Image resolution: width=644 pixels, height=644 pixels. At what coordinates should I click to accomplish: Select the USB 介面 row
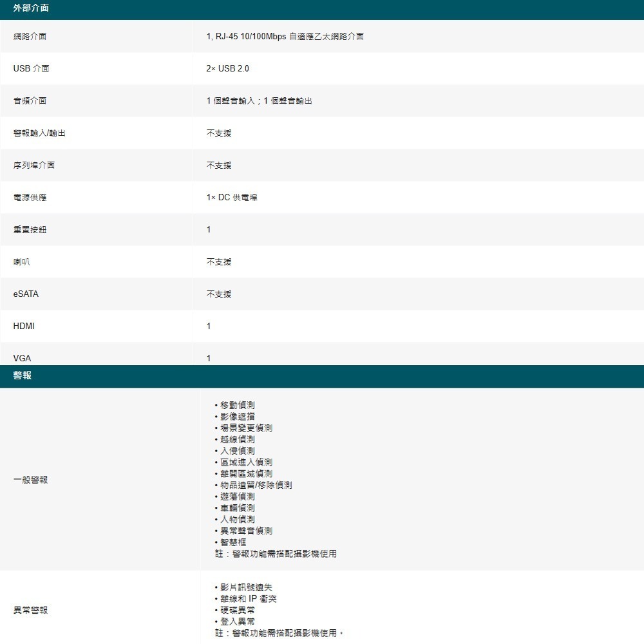click(30, 68)
